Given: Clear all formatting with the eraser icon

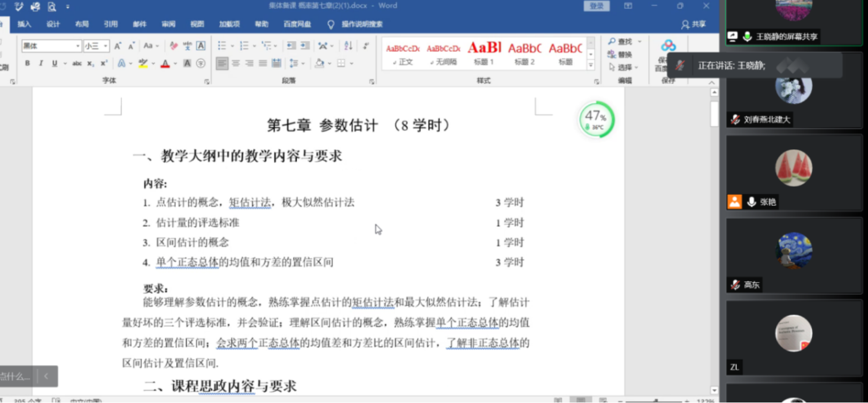Looking at the screenshot, I should tap(173, 46).
